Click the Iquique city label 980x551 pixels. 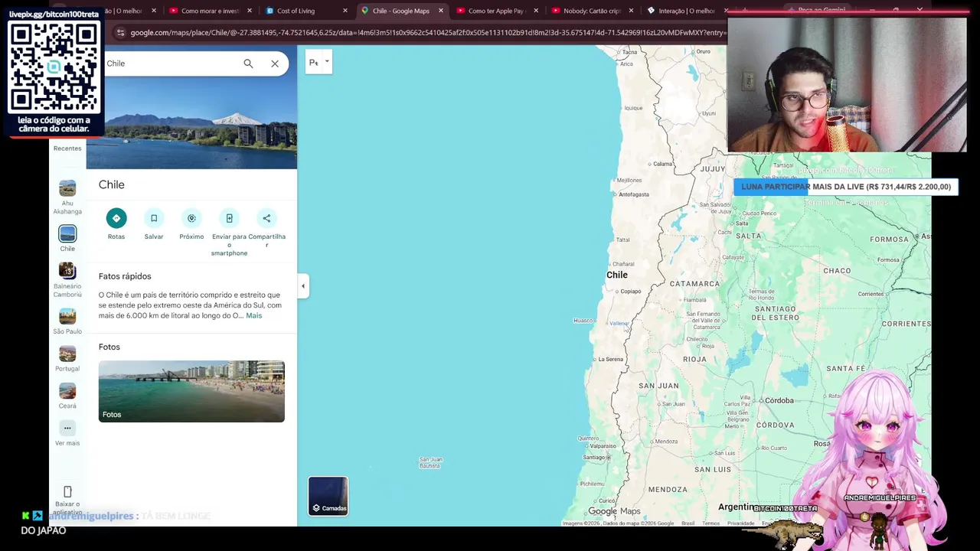[634, 108]
